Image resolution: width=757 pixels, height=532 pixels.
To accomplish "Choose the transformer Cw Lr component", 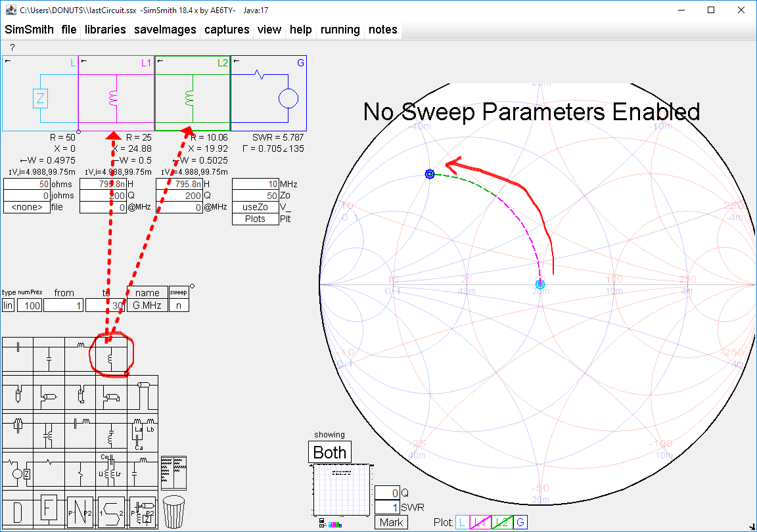I will point(111,469).
